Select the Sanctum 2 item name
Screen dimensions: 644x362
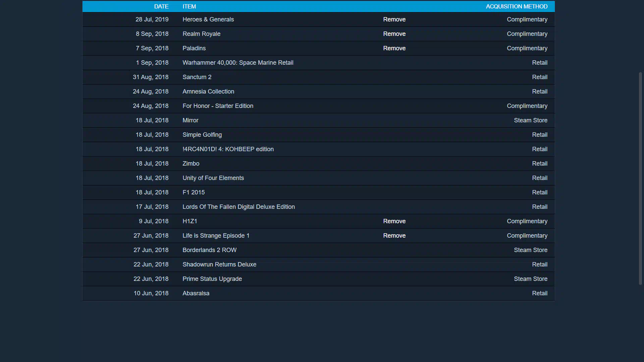[x=197, y=77]
